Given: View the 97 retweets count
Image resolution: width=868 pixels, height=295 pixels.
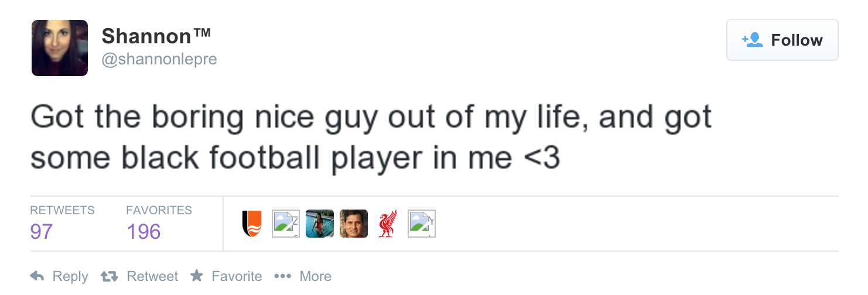Looking at the screenshot, I should [42, 232].
